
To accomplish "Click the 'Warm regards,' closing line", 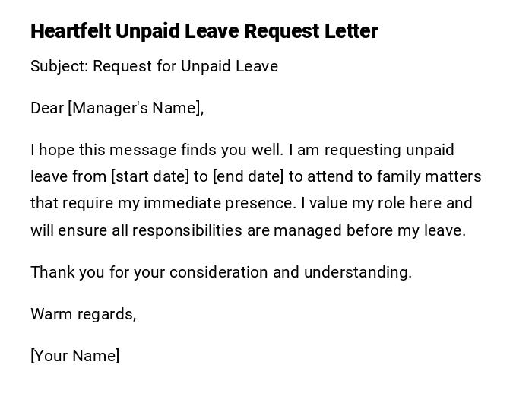I will [83, 314].
